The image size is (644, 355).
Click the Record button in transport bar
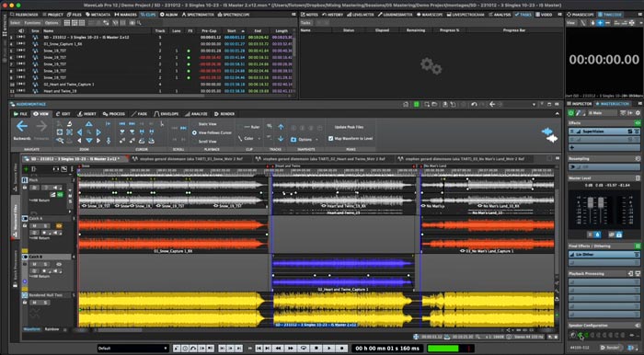(x=341, y=348)
